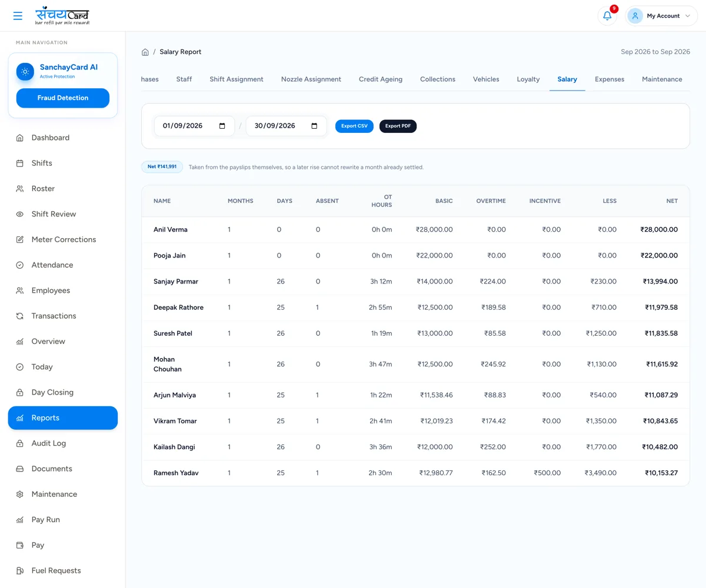706x588 pixels.
Task: Click the SanchayCard logo
Action: point(62,16)
